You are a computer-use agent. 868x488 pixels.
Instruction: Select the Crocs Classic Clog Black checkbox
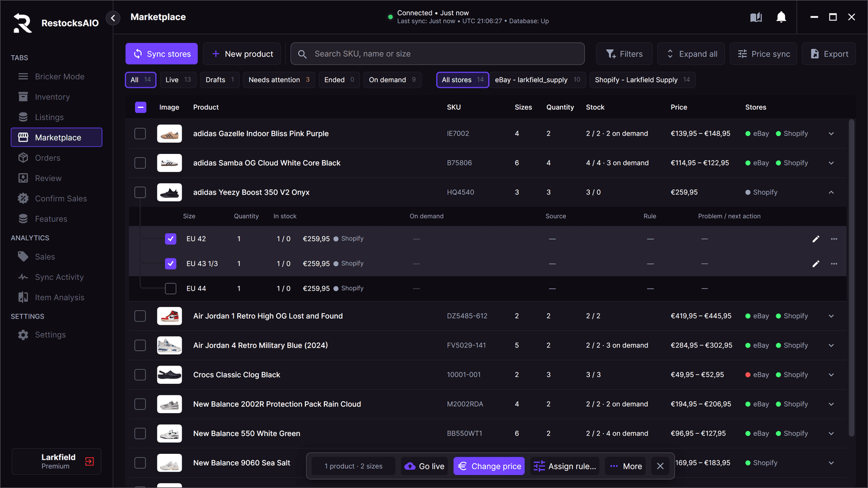pos(141,375)
